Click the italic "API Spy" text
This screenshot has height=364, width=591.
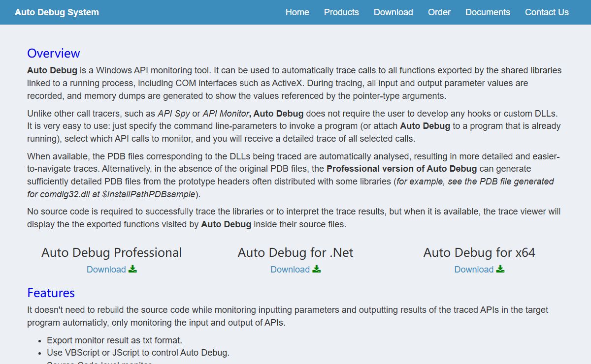[x=174, y=114]
